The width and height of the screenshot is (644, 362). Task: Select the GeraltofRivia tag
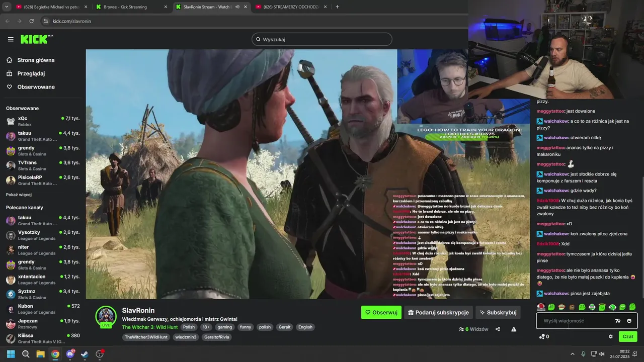click(x=216, y=337)
